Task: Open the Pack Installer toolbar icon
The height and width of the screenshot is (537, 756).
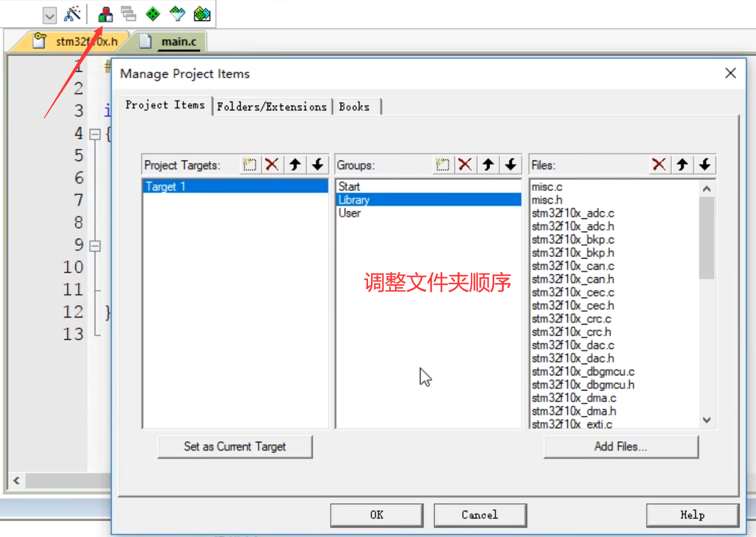Action: 202,14
